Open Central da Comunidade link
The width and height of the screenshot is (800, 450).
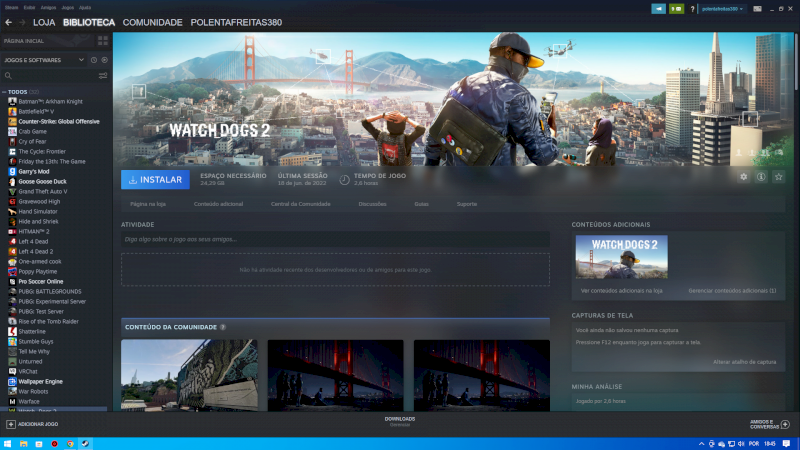pos(301,204)
